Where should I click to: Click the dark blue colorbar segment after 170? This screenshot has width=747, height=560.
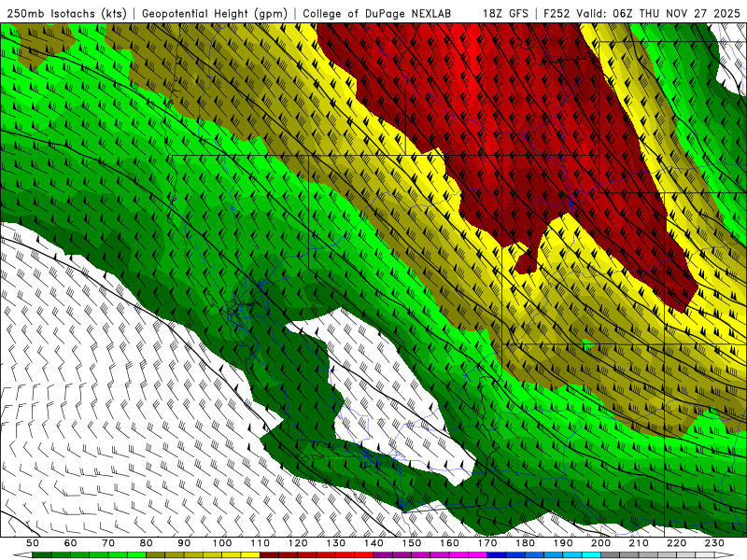(497, 554)
